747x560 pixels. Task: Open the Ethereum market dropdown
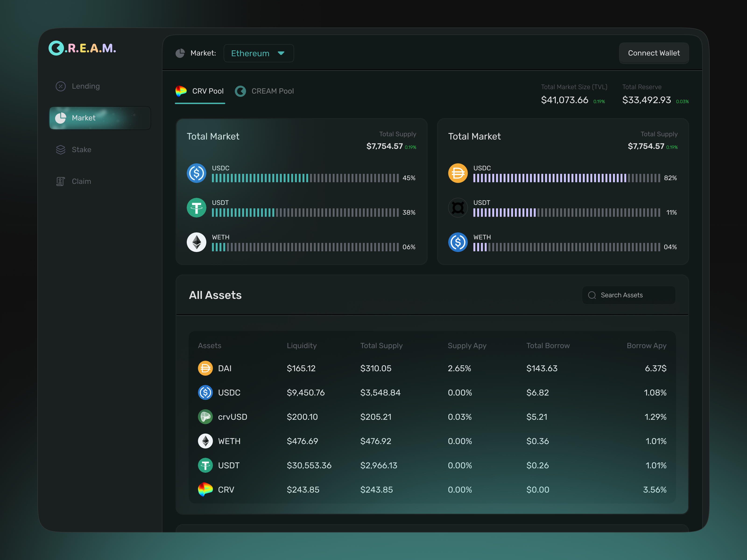coord(259,53)
